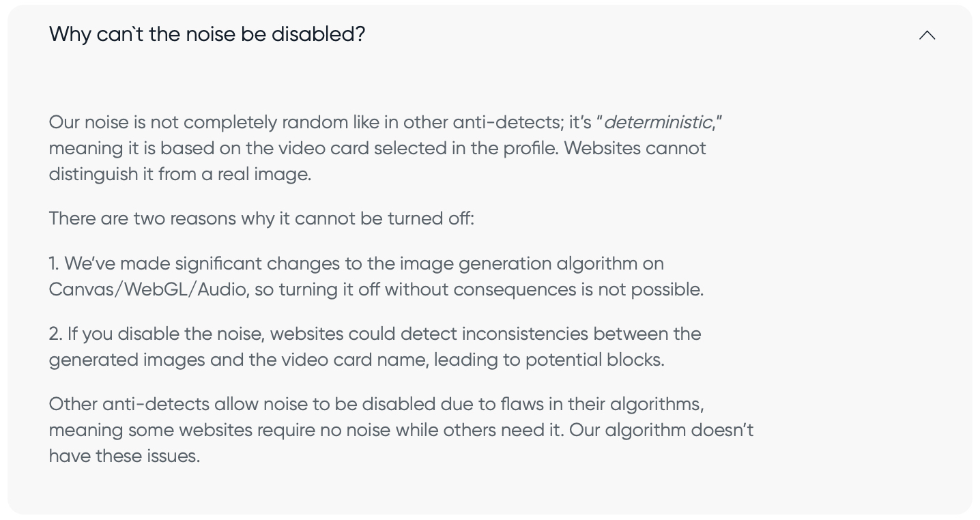Image resolution: width=980 pixels, height=520 pixels.
Task: Click the numeral '1.' of the first reason
Action: pos(54,263)
